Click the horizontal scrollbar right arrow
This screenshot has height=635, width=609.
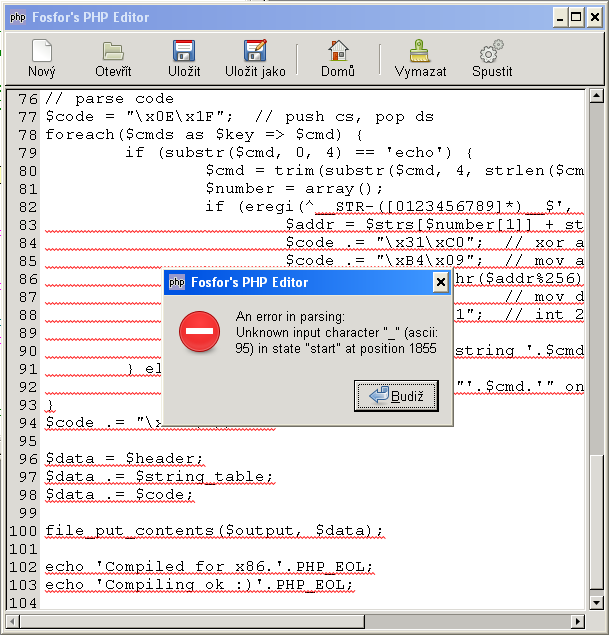pos(578,621)
